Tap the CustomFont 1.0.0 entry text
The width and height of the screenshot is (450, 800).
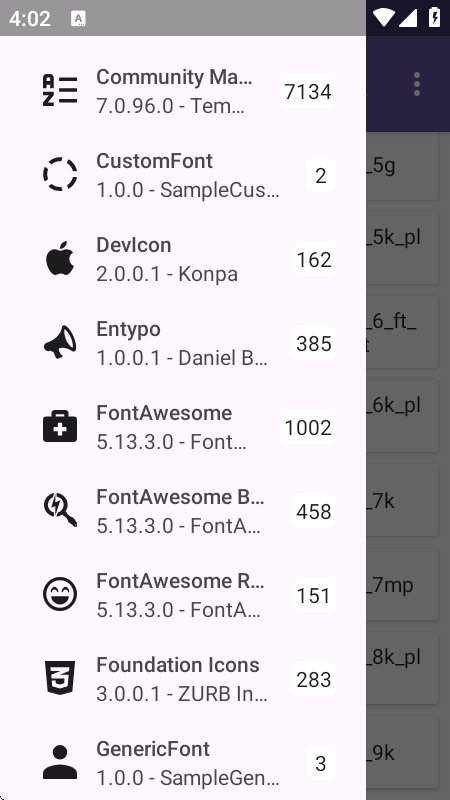(x=188, y=176)
